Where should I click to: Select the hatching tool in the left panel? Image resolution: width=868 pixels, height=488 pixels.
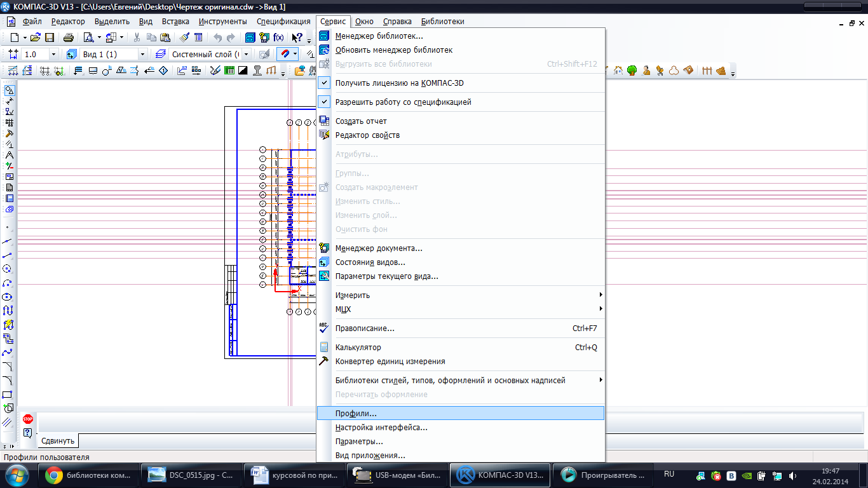[8, 422]
